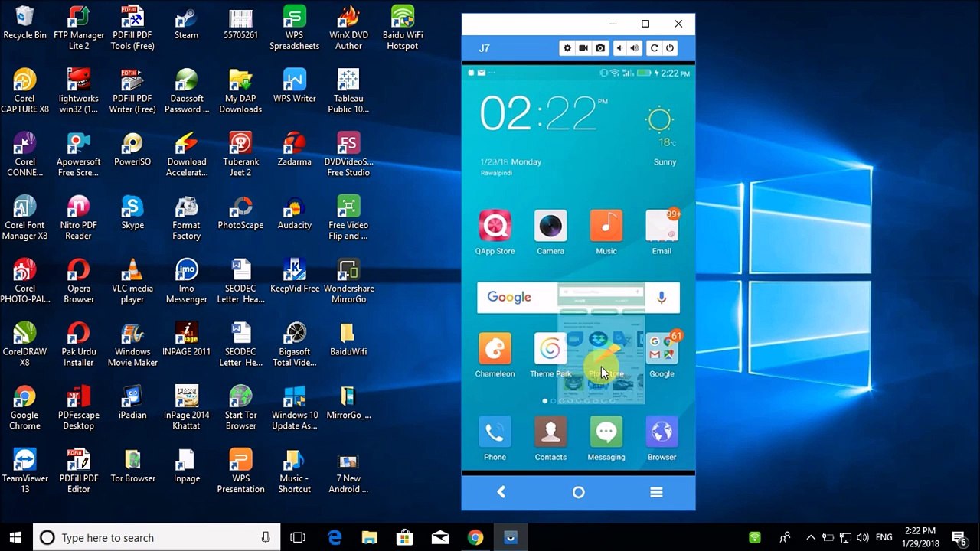Viewport: 980px width, 551px height.
Task: Open the Action Center notifications
Action: (x=959, y=537)
